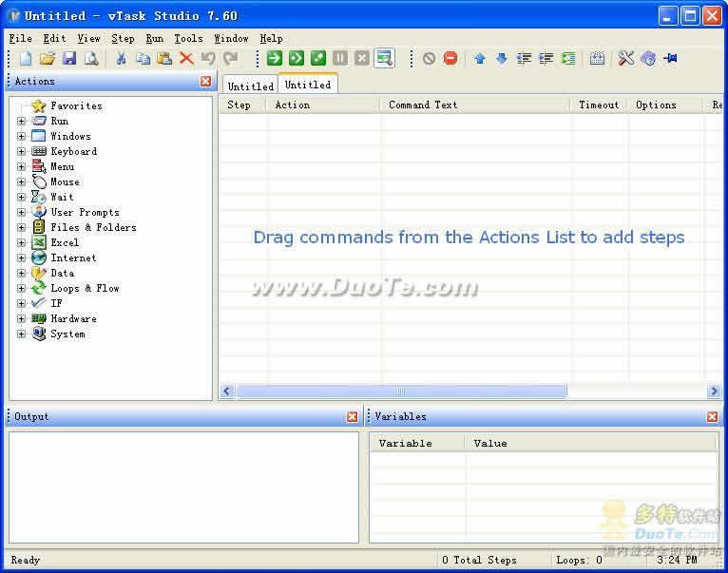Expand the User Prompts category
728x573 pixels.
point(21,212)
